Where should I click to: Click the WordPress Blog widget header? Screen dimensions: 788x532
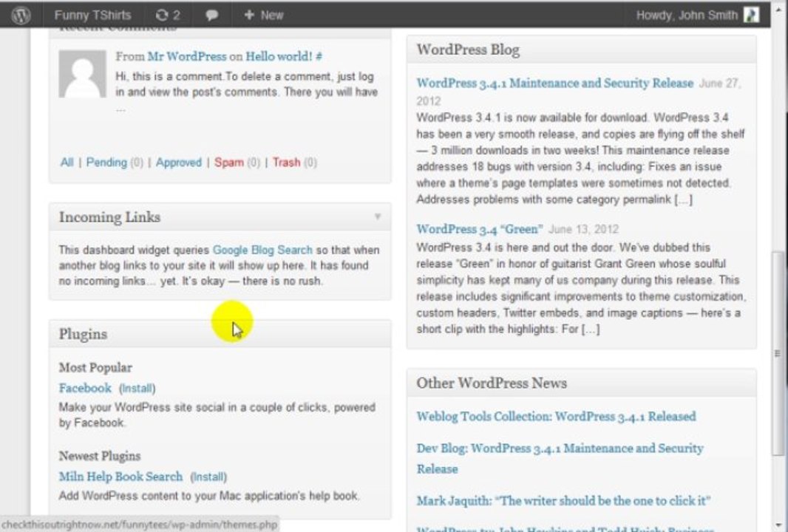pyautogui.click(x=582, y=50)
